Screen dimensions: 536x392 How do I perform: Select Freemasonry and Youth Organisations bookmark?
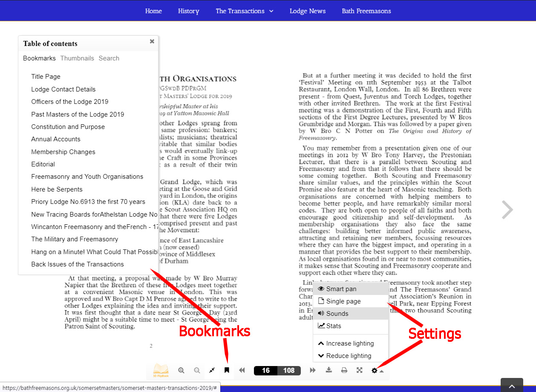tap(87, 177)
